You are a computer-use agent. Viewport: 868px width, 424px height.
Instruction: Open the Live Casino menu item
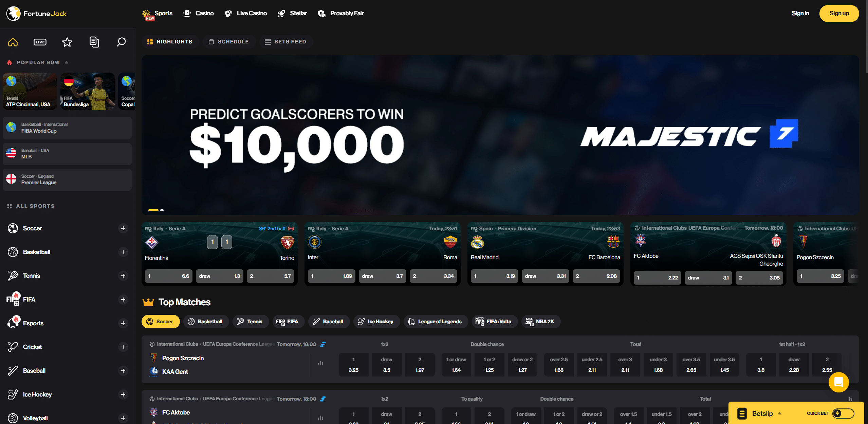click(246, 14)
